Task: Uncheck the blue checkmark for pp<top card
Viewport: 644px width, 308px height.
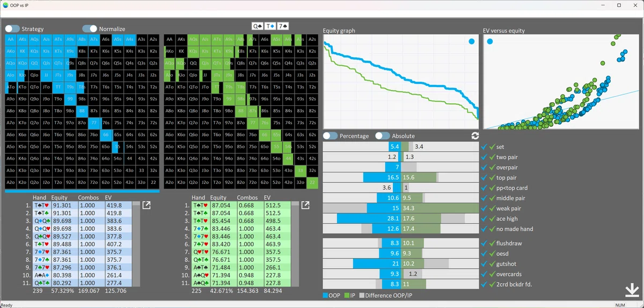Action: point(484,188)
